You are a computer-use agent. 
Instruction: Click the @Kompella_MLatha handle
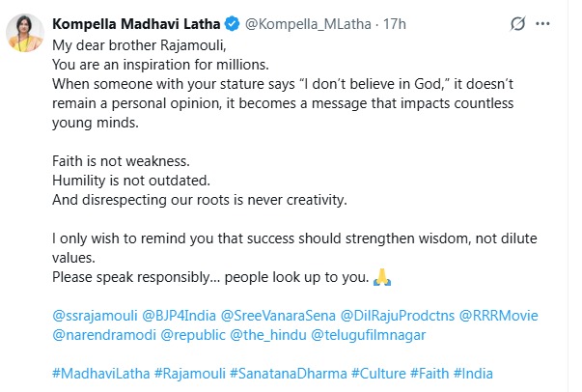point(293,23)
